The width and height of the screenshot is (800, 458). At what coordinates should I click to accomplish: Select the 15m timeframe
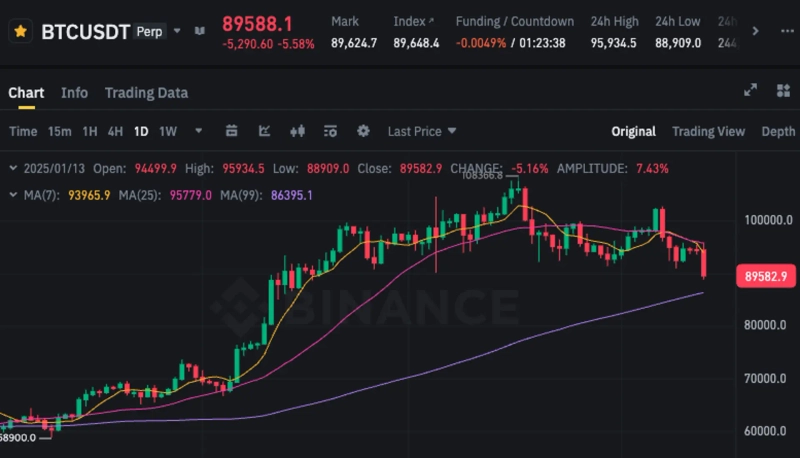coord(60,131)
